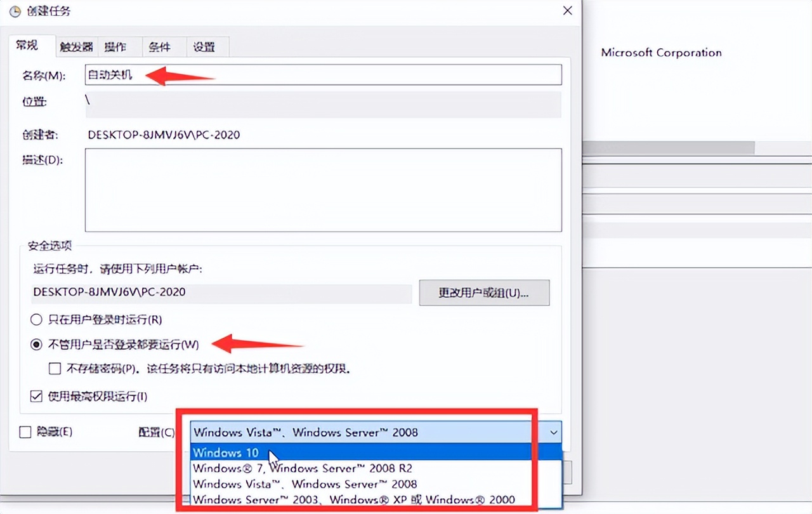Viewport: 812px width, 514px height.
Task: Open the 操作 (Actions) tab
Action: click(119, 46)
